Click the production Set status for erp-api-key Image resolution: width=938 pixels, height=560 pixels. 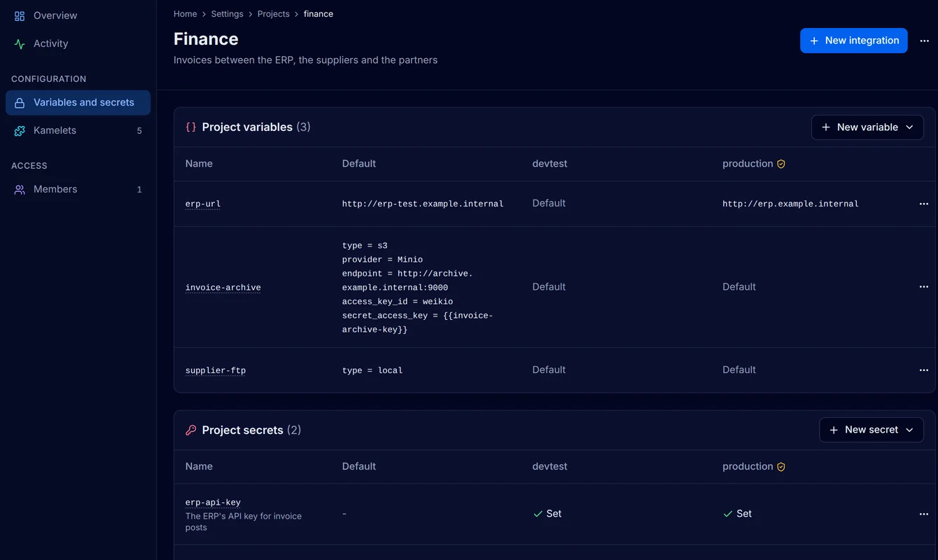pos(738,514)
